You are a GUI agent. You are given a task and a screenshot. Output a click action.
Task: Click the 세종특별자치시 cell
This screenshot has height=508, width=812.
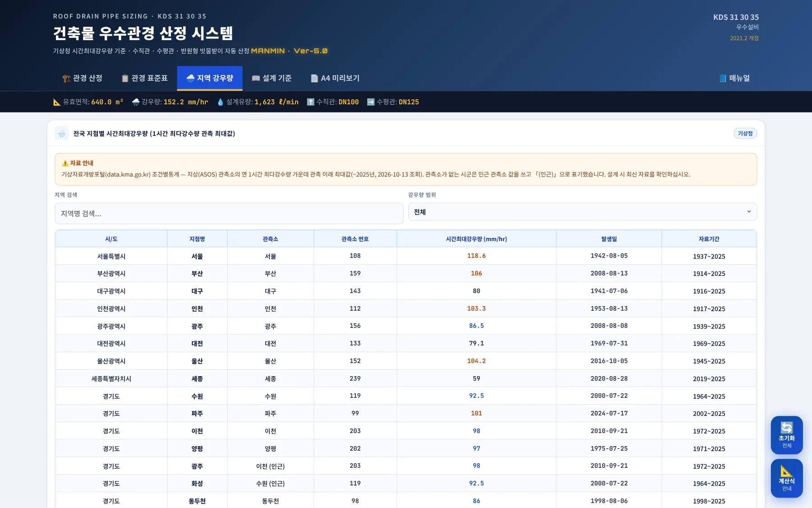[x=111, y=379]
